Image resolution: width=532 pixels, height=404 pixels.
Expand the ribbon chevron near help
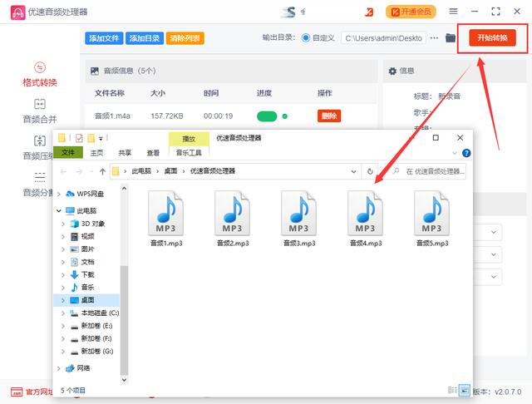coord(455,153)
